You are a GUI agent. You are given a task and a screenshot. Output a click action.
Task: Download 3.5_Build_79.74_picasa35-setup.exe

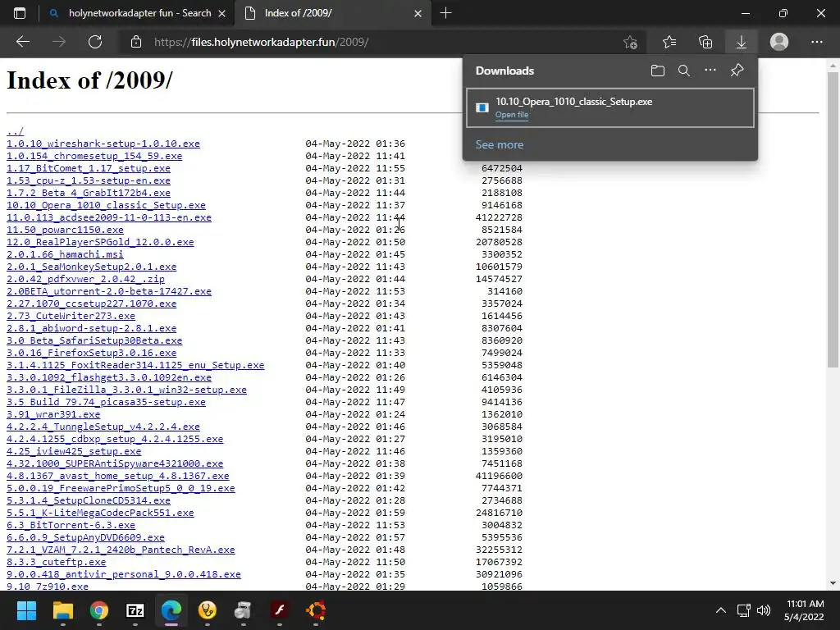106,402
